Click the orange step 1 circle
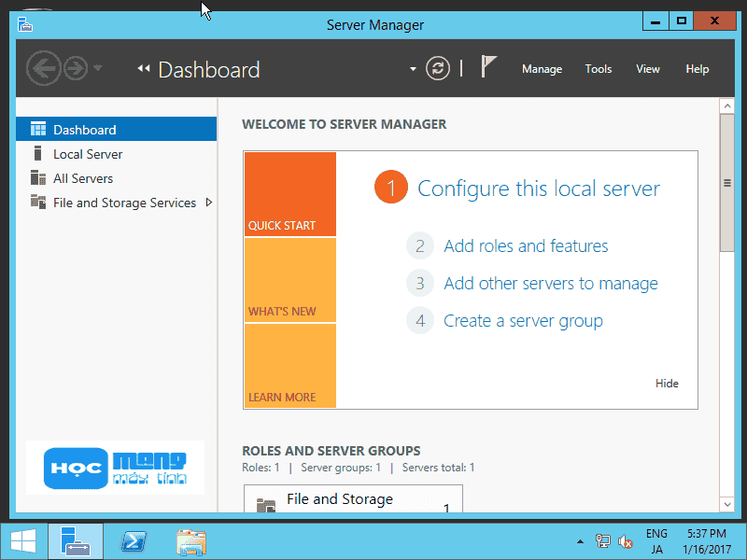This screenshot has height=560, width=747. [x=391, y=187]
